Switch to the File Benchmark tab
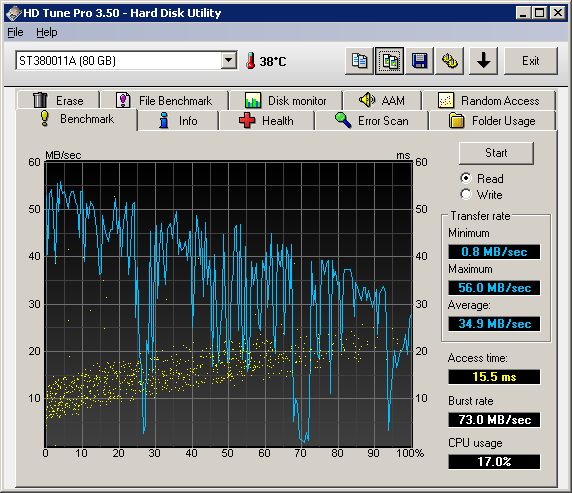The height and width of the screenshot is (493, 572). tap(164, 100)
